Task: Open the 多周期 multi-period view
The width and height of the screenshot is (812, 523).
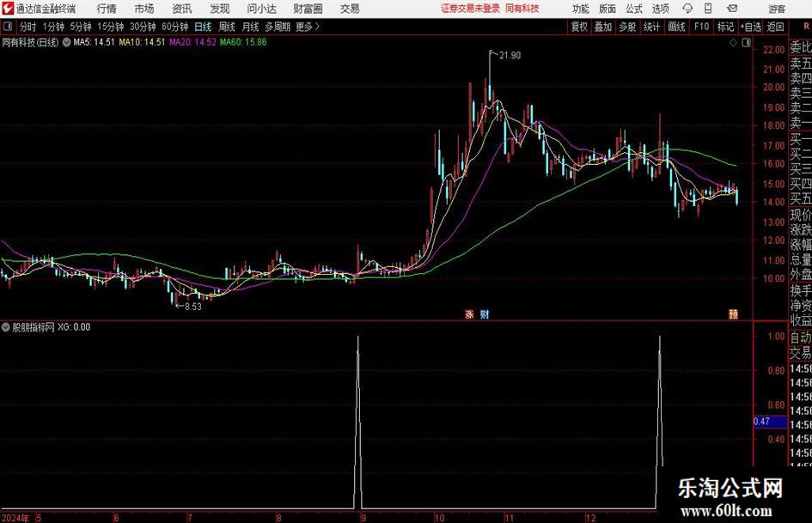Action: coord(278,27)
